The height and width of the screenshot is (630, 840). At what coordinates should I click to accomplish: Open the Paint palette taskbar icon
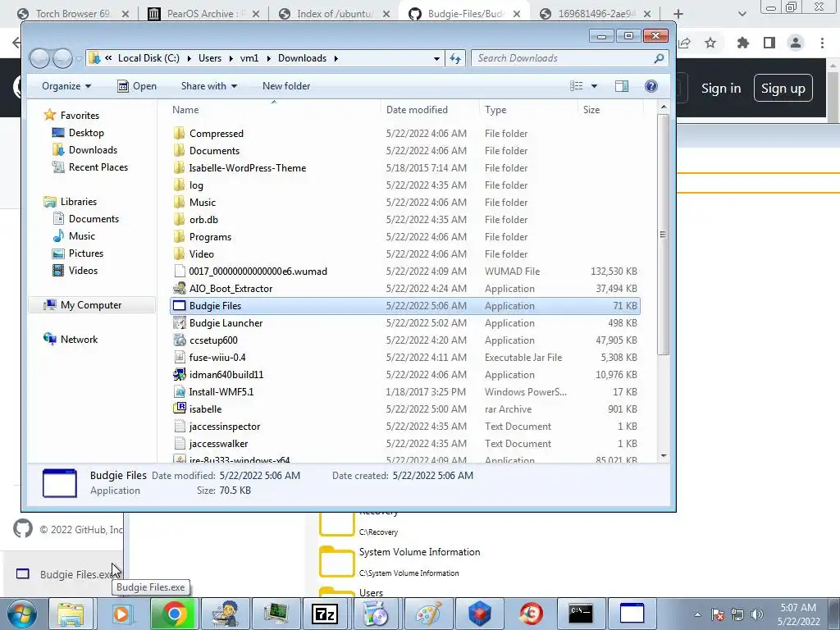click(428, 614)
